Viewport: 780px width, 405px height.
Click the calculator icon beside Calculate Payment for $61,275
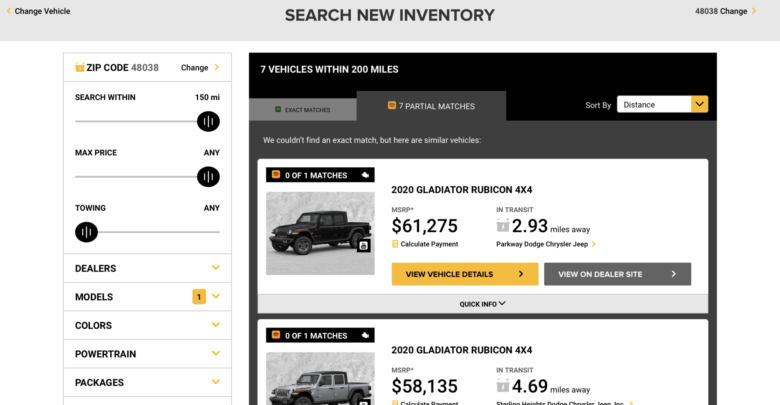[x=395, y=244]
